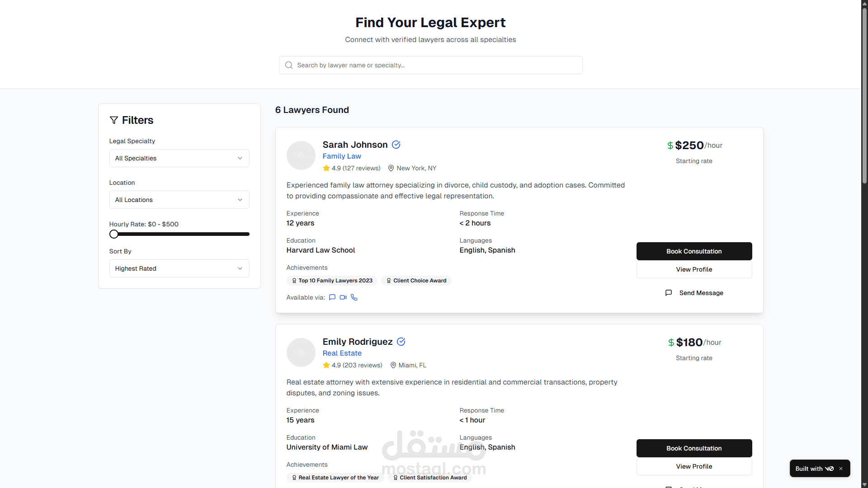Book Consultation with Sarah Johnson

[x=694, y=251]
